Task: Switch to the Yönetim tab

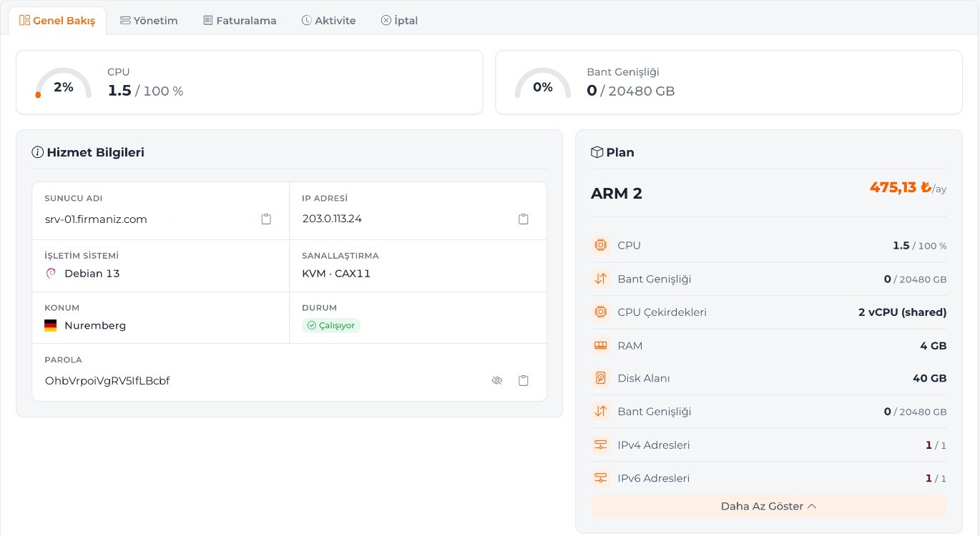Action: click(x=149, y=21)
